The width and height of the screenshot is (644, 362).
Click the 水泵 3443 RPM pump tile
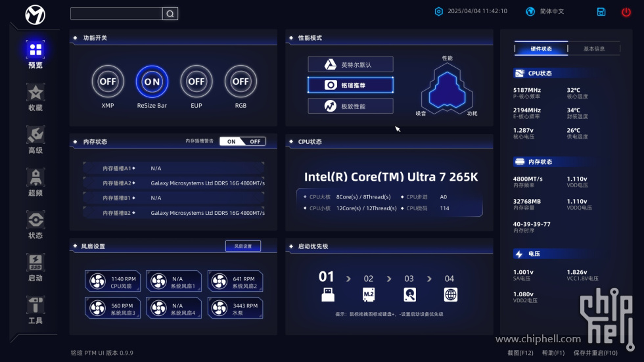tap(235, 308)
